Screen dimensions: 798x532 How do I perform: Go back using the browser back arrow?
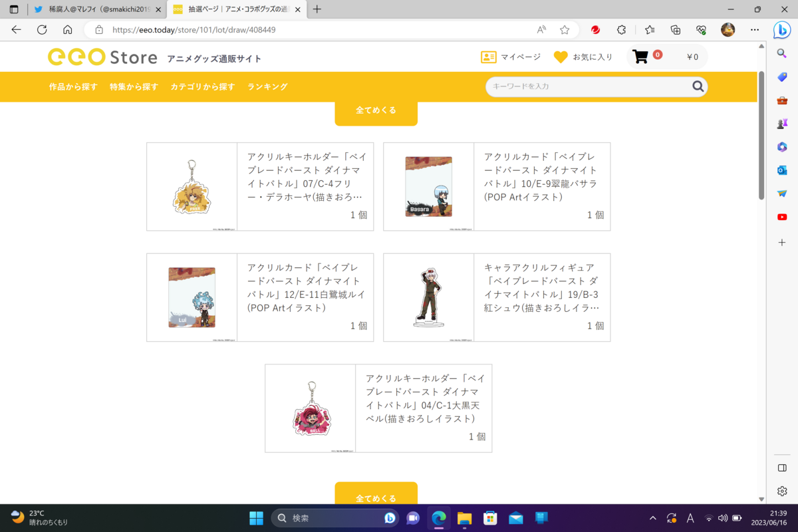tap(17, 30)
